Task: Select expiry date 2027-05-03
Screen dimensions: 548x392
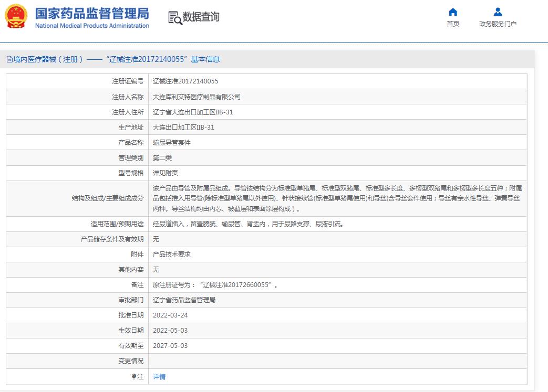Action: pos(170,346)
